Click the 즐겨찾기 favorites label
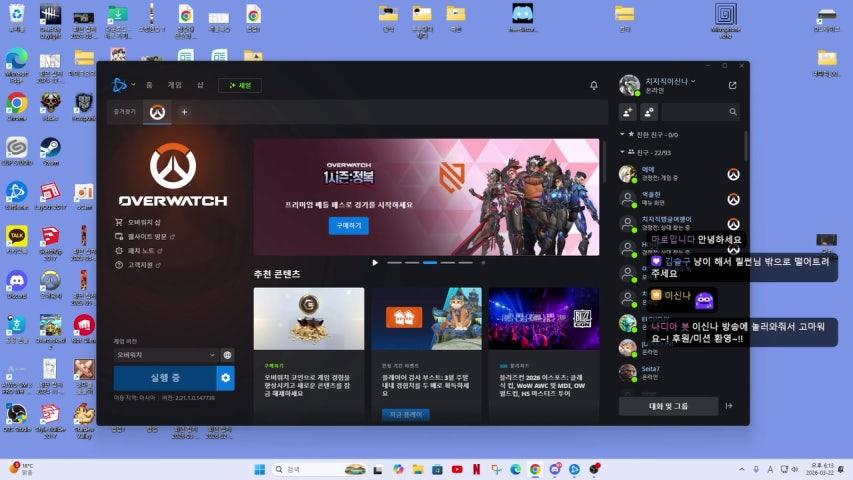 (x=125, y=112)
